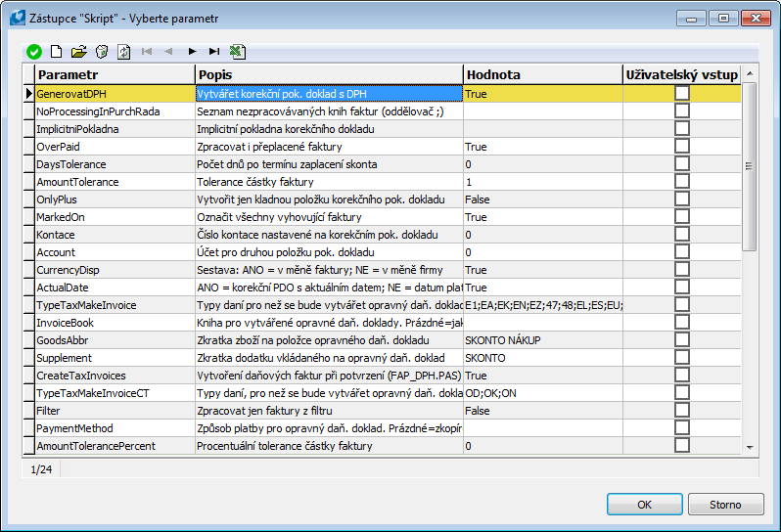
Task: Click the Popis column header
Action: (x=329, y=74)
